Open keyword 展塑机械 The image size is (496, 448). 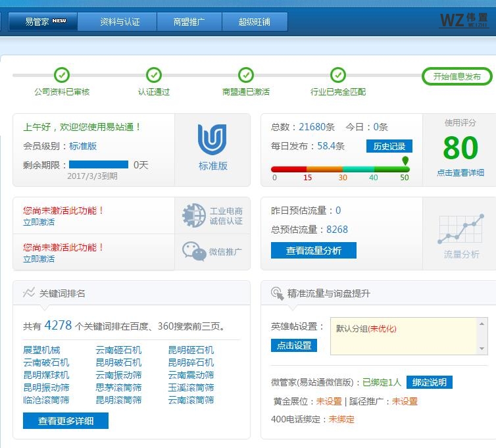click(41, 350)
